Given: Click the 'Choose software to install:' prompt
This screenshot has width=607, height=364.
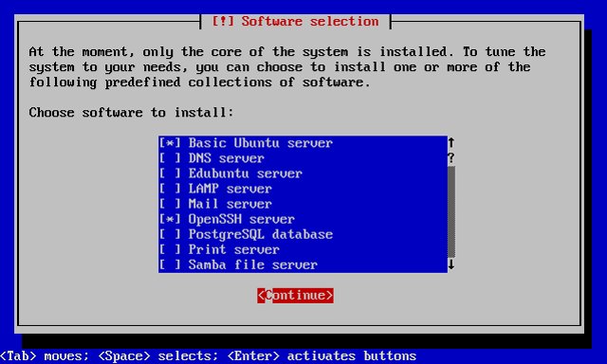Looking at the screenshot, I should click(x=131, y=113).
